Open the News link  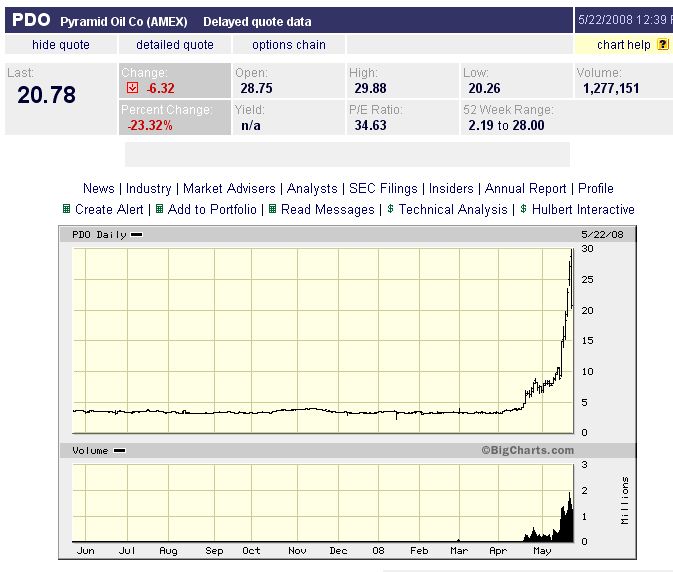99,188
